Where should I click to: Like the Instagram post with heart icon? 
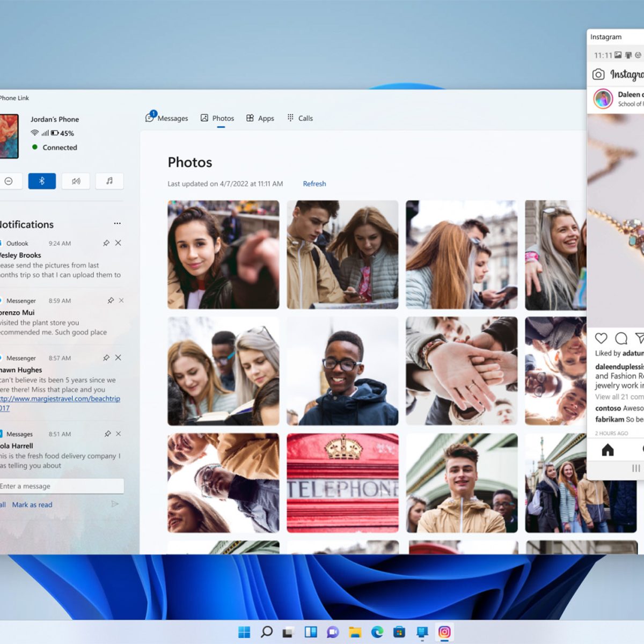tap(601, 338)
